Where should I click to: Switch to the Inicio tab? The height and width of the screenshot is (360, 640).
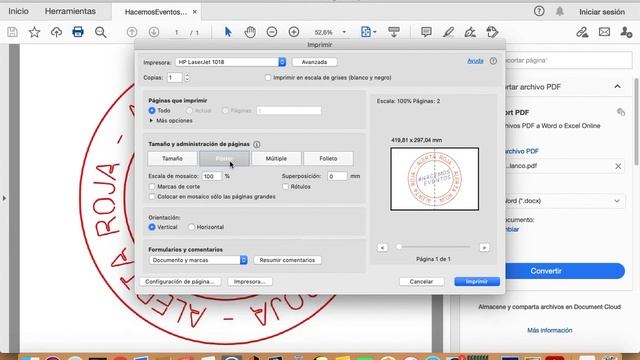[x=18, y=11]
